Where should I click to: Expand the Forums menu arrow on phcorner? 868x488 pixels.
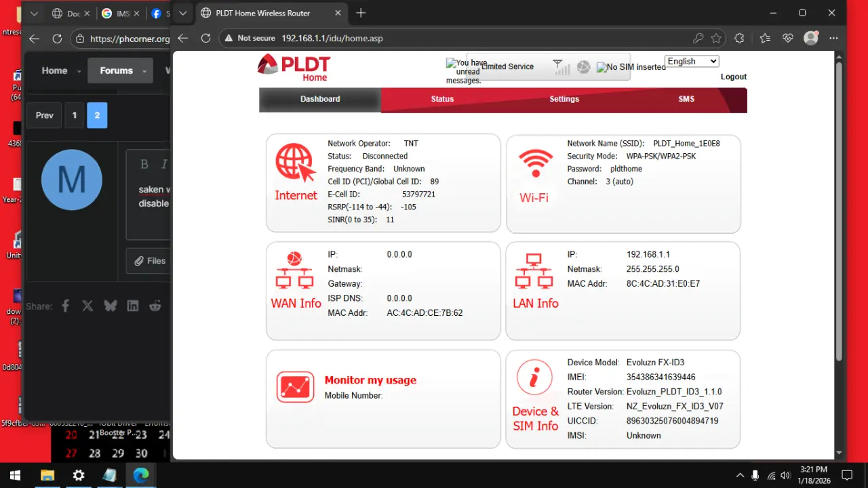(144, 71)
